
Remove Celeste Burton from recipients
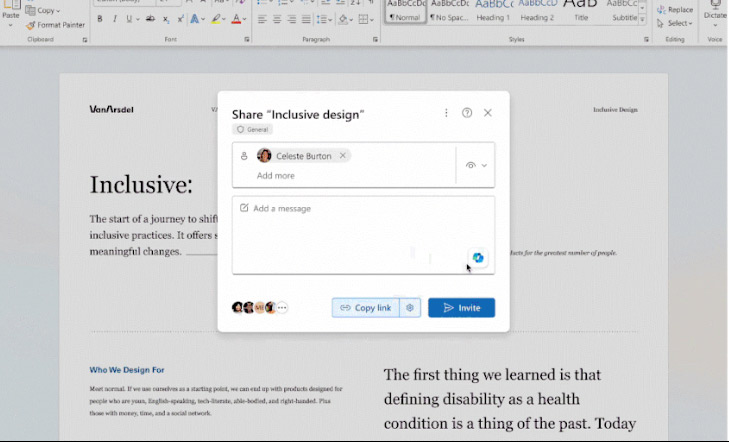tap(343, 156)
